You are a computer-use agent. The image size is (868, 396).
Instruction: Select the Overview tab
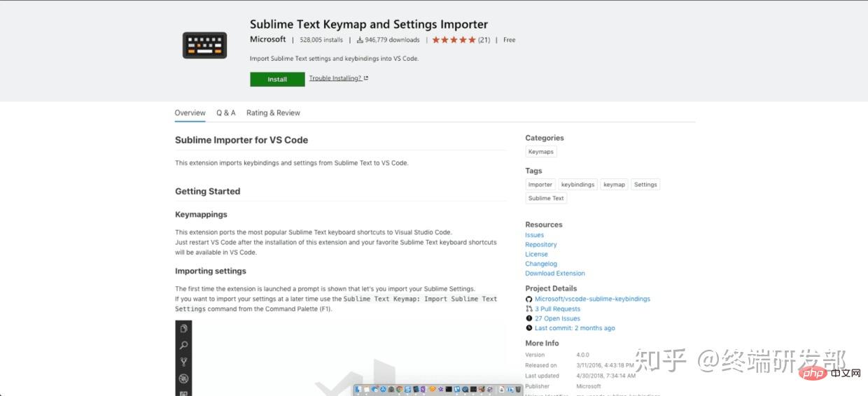click(190, 113)
